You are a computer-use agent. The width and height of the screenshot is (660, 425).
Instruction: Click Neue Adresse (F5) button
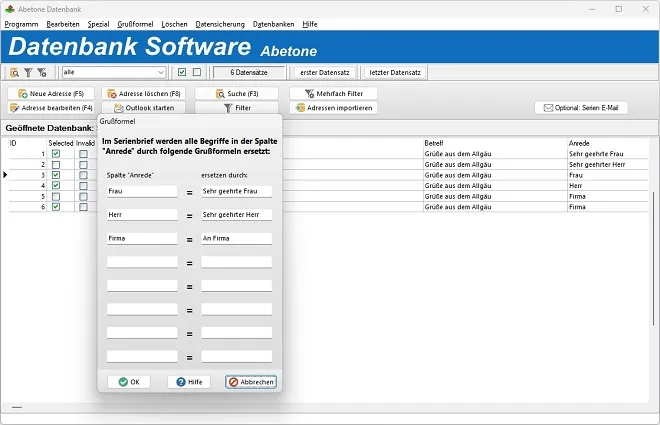point(51,93)
